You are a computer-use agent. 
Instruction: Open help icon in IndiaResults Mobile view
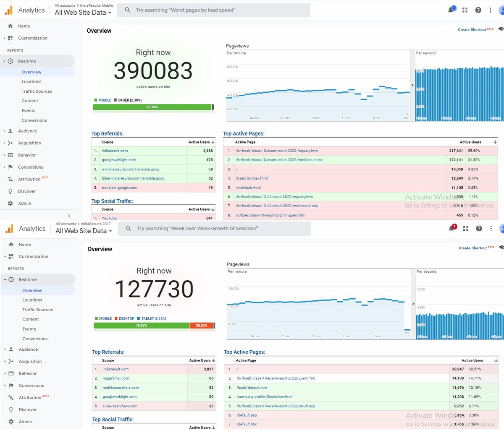pos(478,10)
